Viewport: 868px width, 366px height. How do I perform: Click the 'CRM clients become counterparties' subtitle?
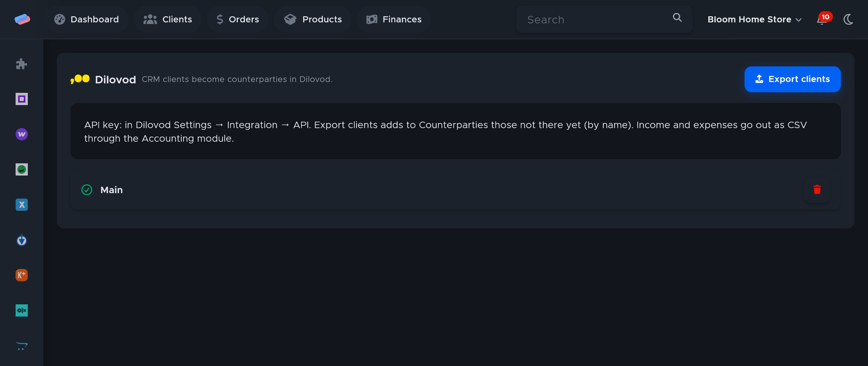pyautogui.click(x=237, y=79)
